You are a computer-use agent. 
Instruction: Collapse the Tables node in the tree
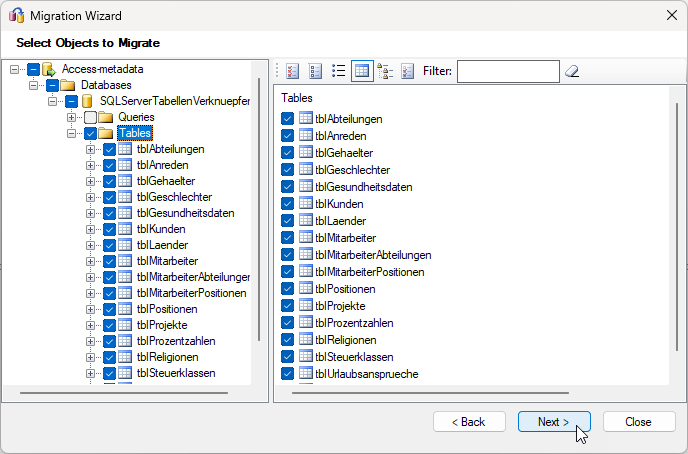coord(71,133)
